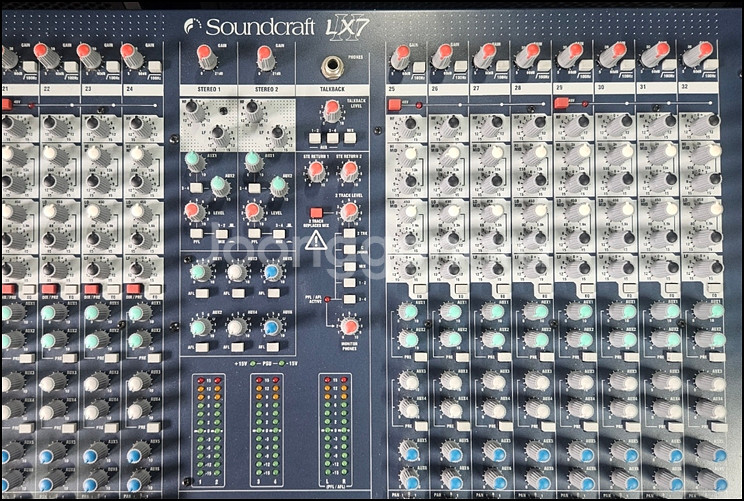
Task: Toggle the 48V phantom button above channel 29
Action: click(x=561, y=102)
